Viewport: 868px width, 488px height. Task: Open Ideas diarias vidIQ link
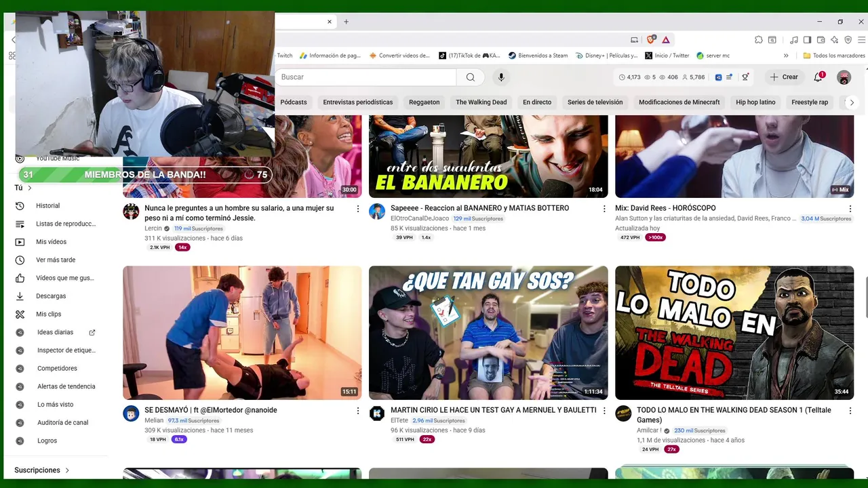(56, 332)
